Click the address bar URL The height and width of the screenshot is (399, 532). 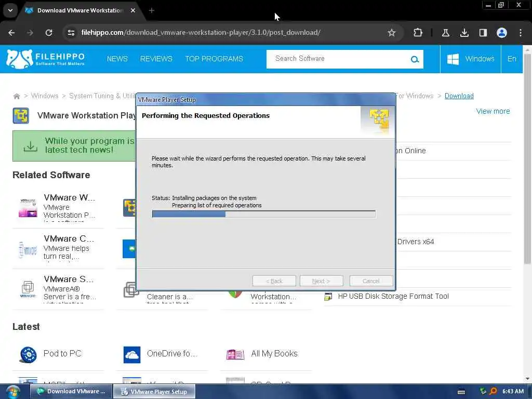(201, 33)
